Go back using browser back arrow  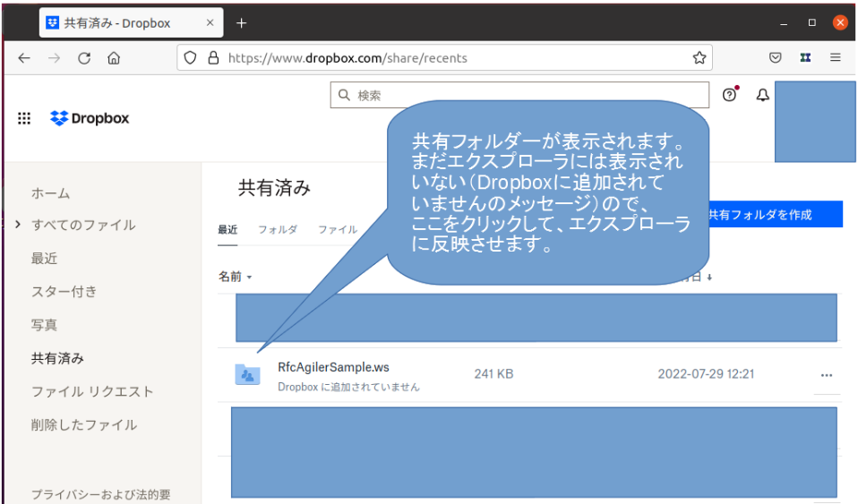pos(24,58)
